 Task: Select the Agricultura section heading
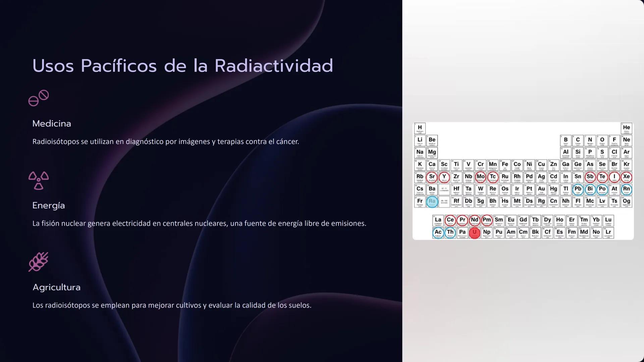tap(56, 287)
